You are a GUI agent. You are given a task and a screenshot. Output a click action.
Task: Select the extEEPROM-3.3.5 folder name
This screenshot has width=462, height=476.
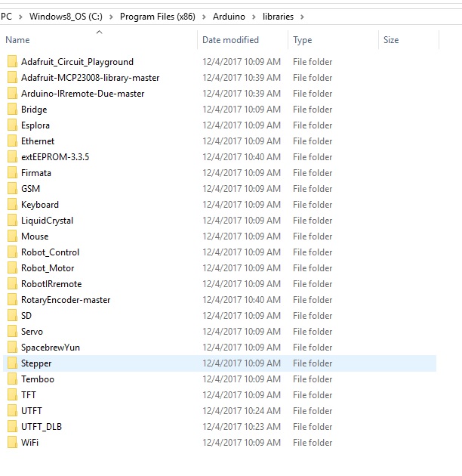click(55, 157)
